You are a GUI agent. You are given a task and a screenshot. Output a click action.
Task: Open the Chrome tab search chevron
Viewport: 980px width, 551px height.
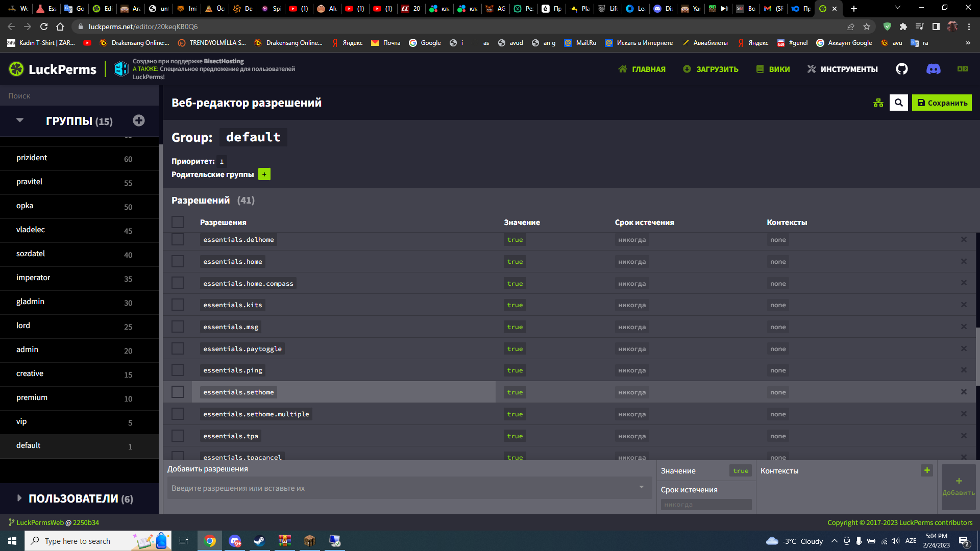pos(898,8)
